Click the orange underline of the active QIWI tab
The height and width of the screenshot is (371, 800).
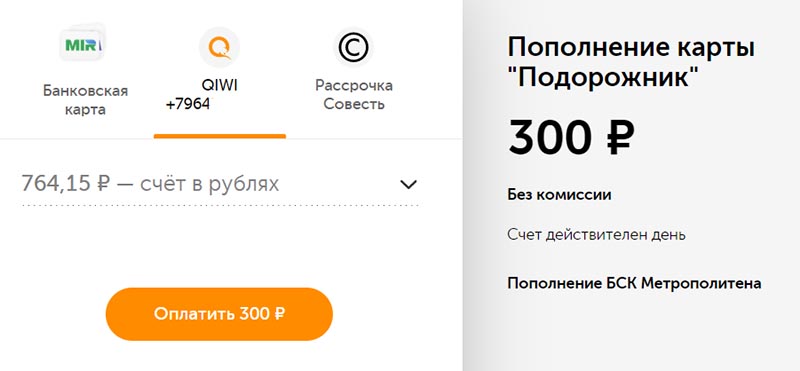pyautogui.click(x=220, y=136)
